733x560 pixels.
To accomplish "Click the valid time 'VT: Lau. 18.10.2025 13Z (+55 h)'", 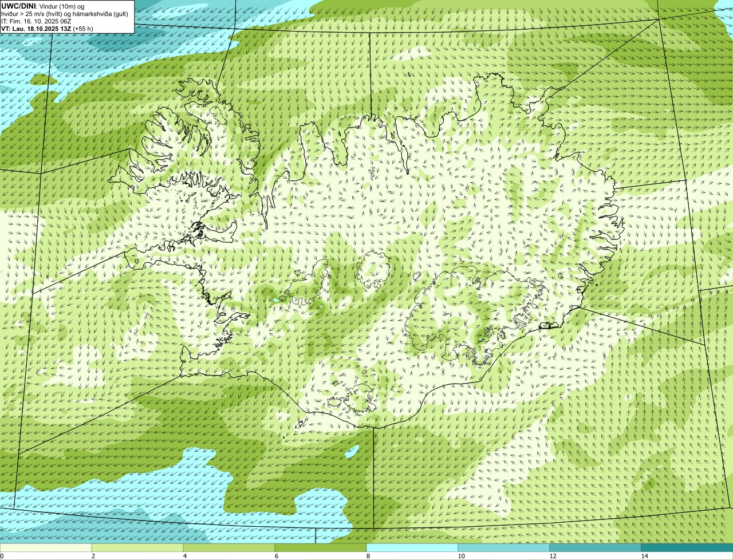I will [x=47, y=29].
